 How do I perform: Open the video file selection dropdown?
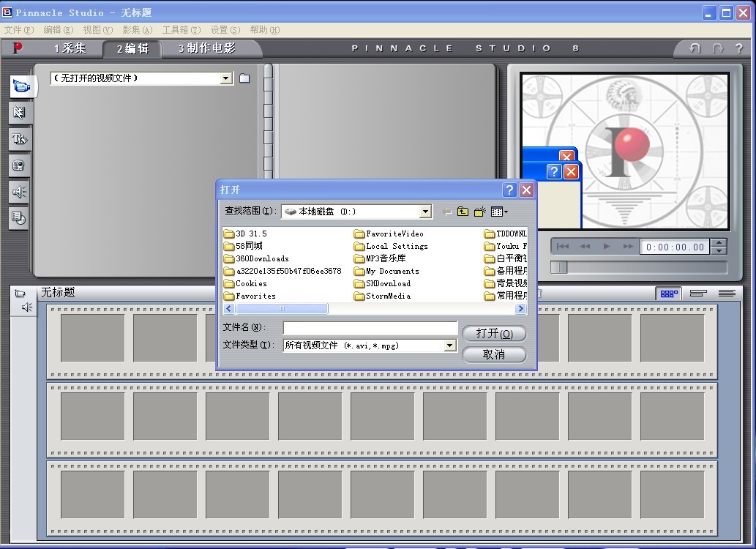(x=226, y=78)
